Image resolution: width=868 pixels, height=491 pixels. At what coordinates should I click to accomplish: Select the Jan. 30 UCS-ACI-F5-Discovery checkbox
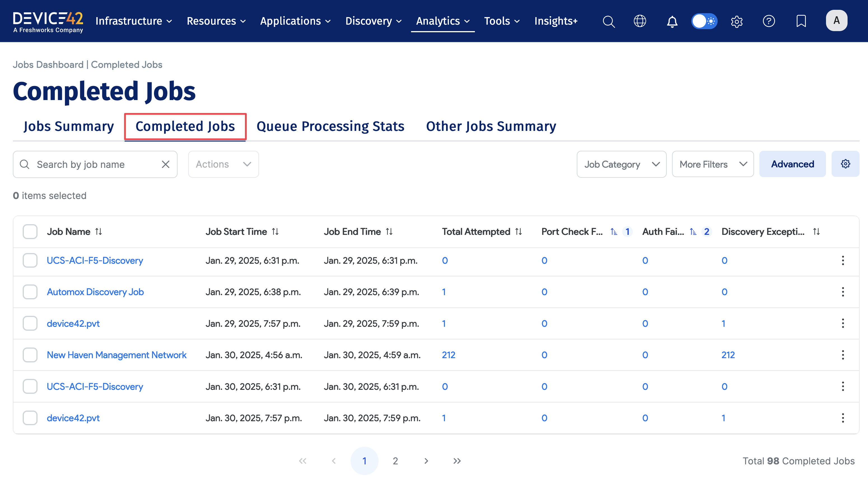coord(30,386)
